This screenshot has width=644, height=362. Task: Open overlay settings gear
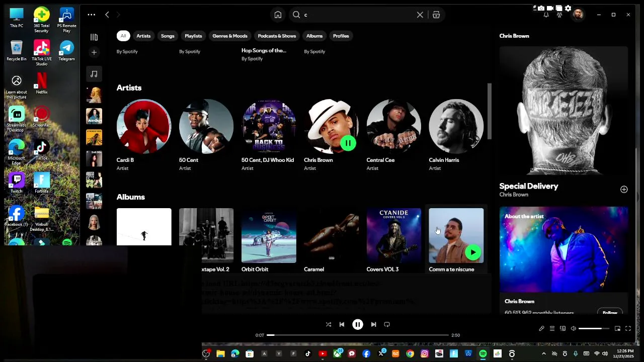(x=568, y=8)
